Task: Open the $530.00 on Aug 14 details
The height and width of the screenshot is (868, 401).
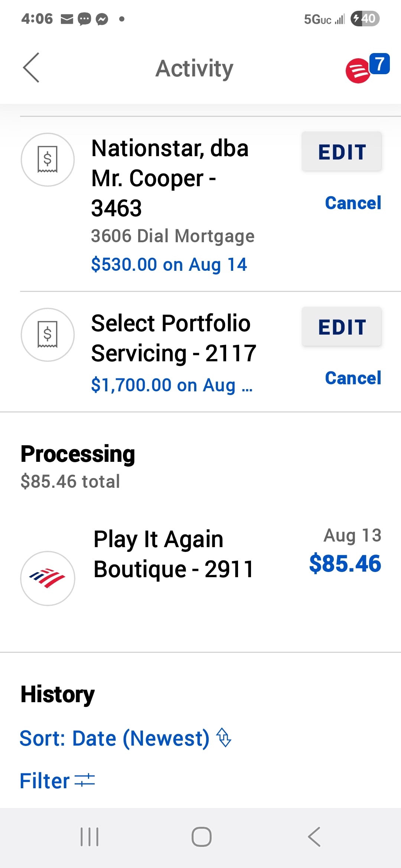Action: [169, 264]
